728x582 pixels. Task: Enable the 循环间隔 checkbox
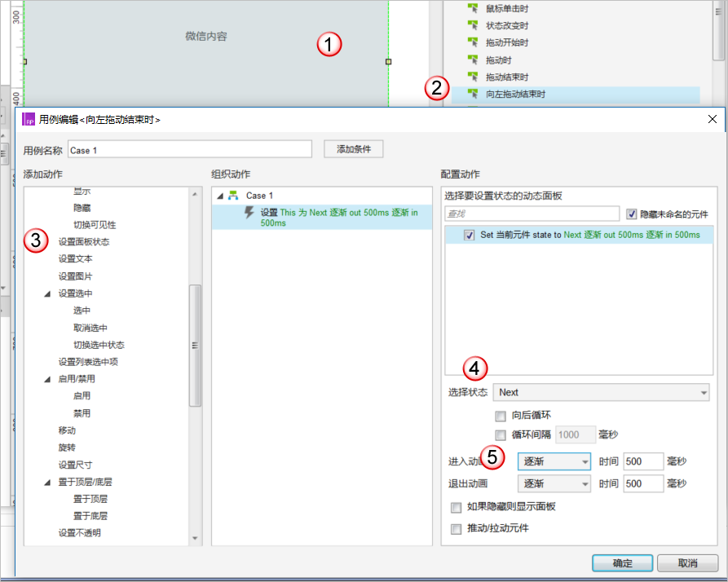501,435
